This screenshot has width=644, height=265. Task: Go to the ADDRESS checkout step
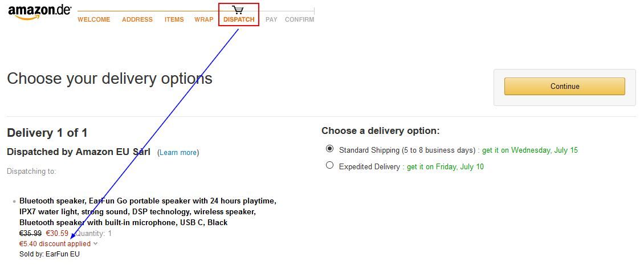[137, 19]
